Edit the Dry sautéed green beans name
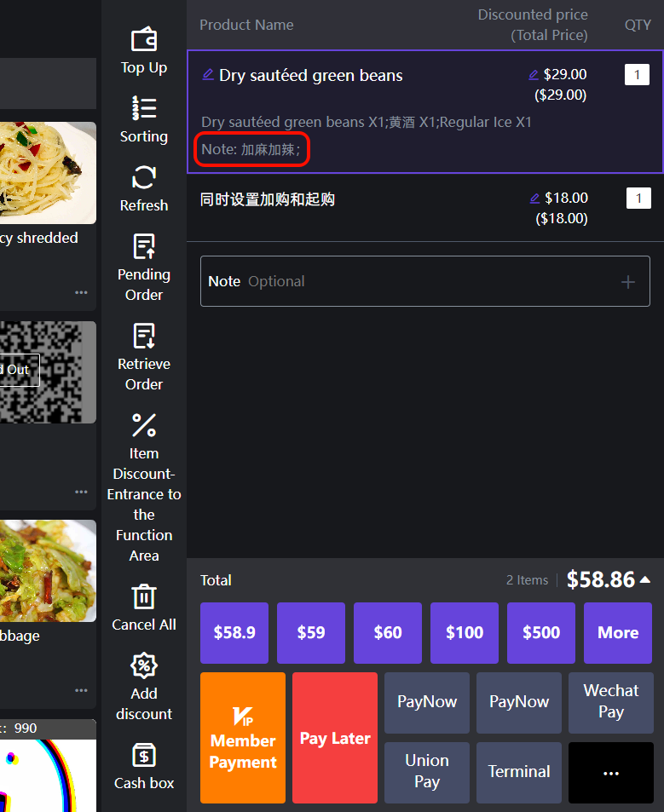The height and width of the screenshot is (812, 664). pos(208,75)
